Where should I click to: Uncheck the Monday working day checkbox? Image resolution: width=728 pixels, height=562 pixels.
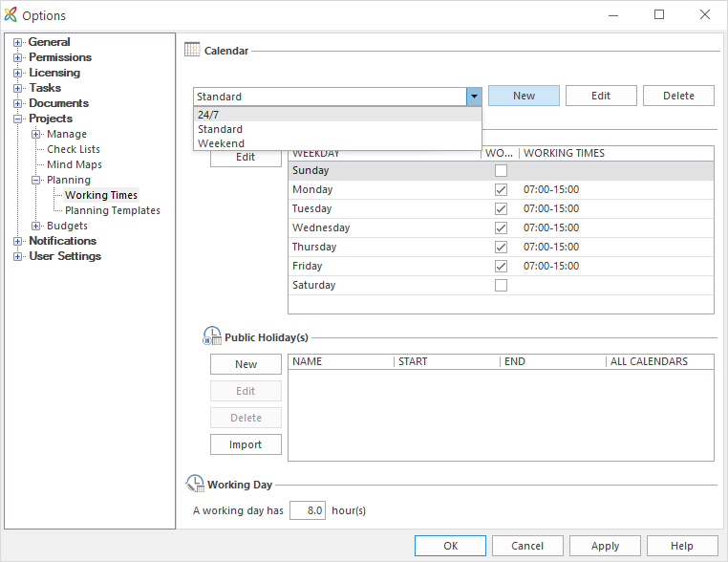coord(501,189)
